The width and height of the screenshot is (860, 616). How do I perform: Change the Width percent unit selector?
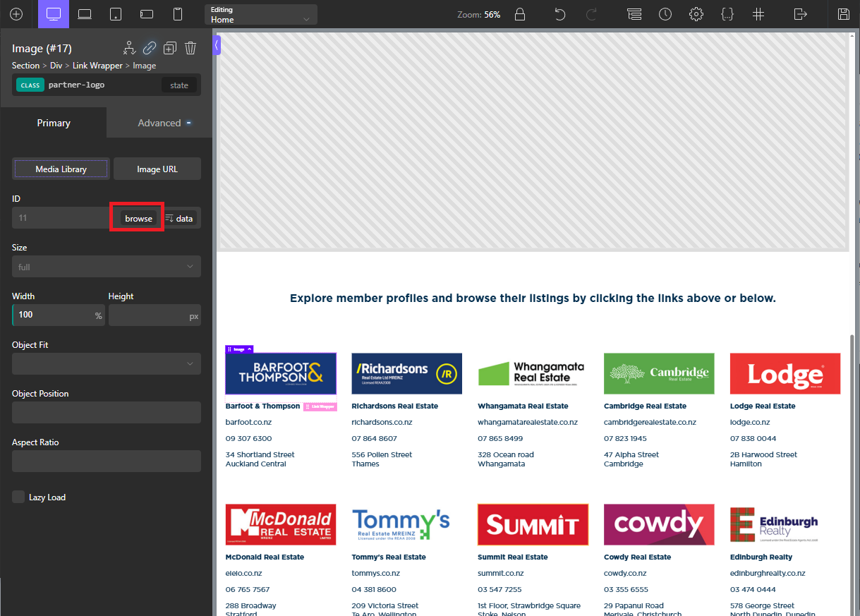point(99,315)
